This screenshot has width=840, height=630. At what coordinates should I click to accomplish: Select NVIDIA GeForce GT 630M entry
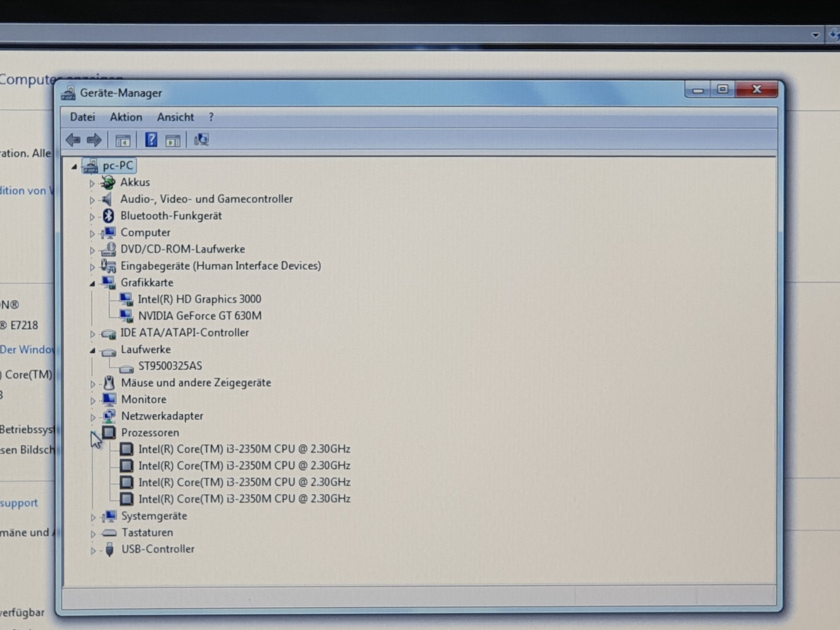(199, 316)
